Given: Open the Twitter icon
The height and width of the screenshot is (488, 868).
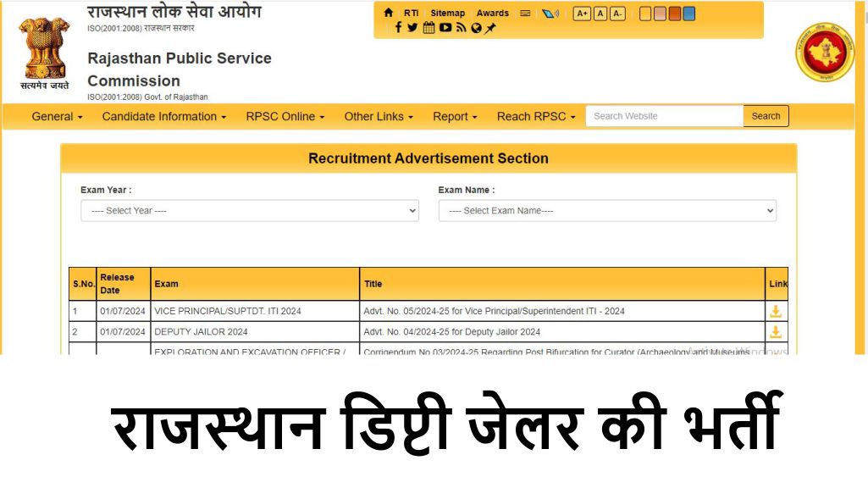Looking at the screenshot, I should point(412,28).
